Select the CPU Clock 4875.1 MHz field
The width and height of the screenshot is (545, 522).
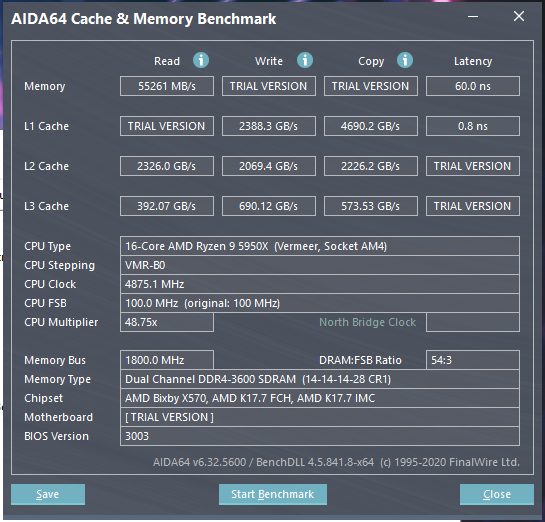[320, 284]
